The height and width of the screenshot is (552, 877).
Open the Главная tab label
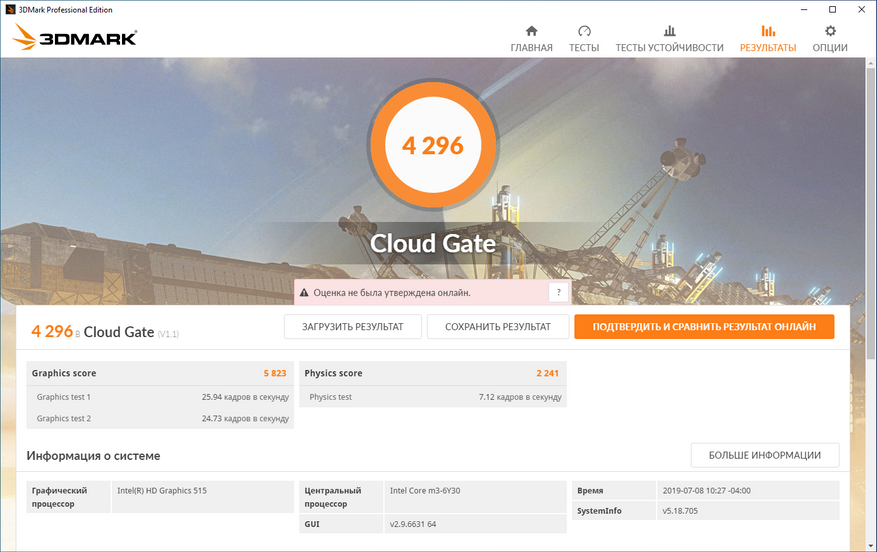click(x=531, y=48)
